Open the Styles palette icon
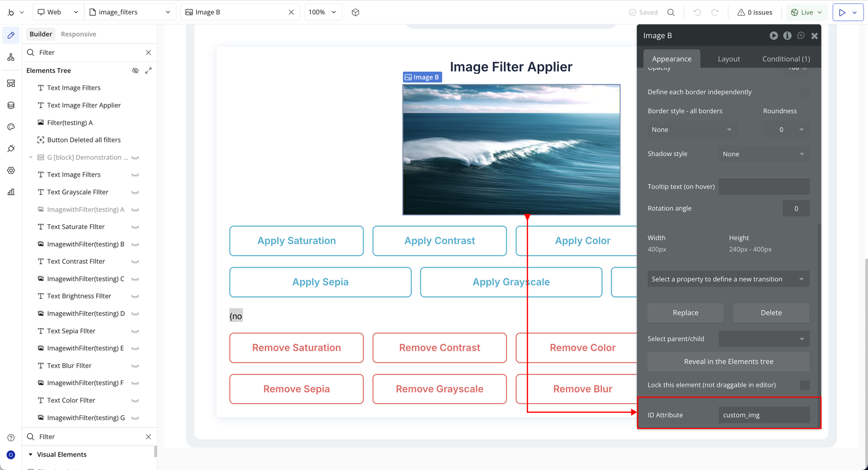The image size is (868, 470). coord(11,127)
